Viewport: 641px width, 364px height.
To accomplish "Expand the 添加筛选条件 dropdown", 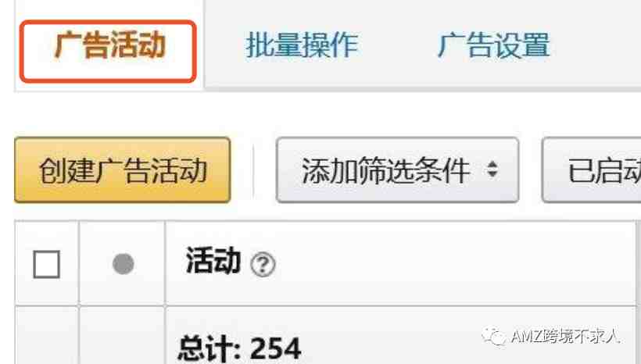I will coord(397,170).
